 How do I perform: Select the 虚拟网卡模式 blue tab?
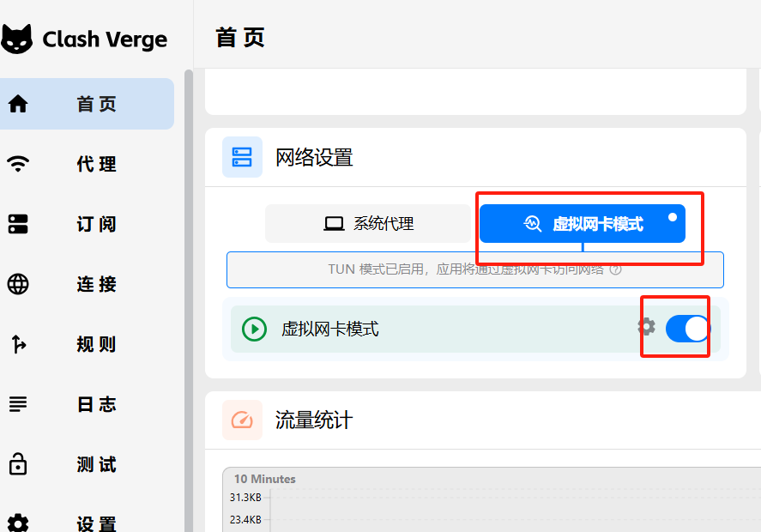tap(583, 223)
